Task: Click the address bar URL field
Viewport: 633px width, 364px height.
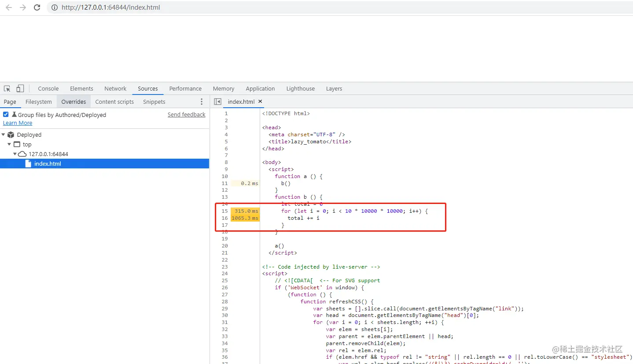Action: tap(339, 7)
